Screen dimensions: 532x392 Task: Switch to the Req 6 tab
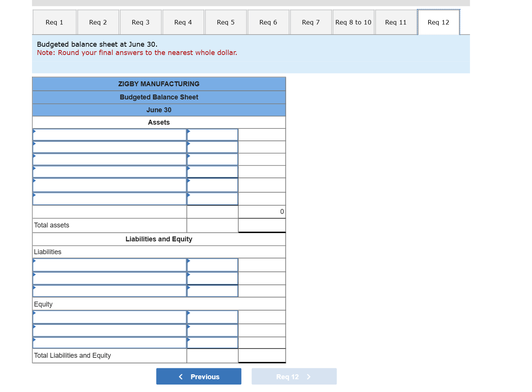click(268, 22)
